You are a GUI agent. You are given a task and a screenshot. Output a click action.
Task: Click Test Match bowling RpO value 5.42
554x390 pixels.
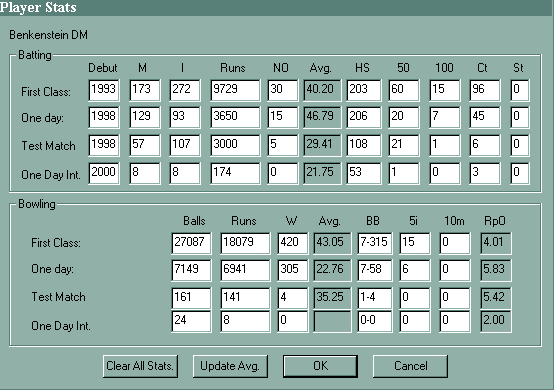(x=496, y=298)
